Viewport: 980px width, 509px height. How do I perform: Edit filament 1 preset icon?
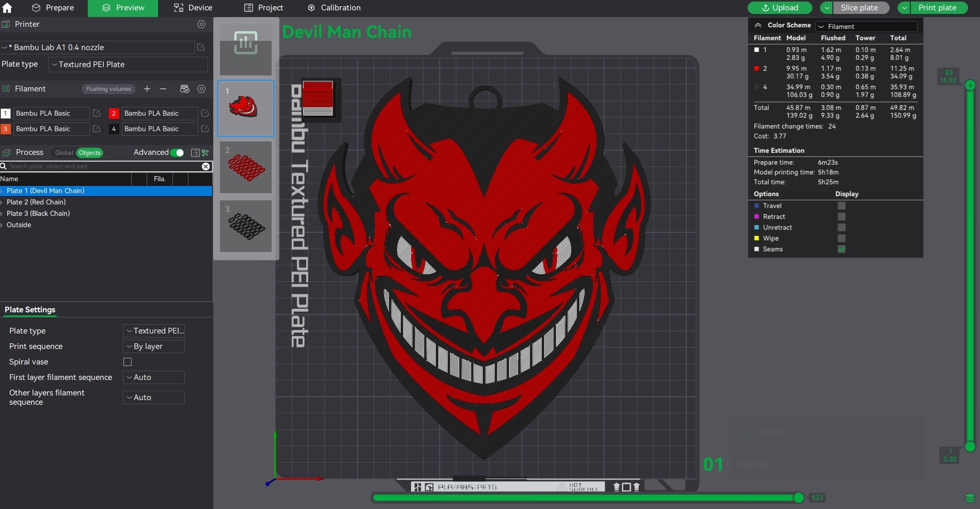tap(97, 113)
